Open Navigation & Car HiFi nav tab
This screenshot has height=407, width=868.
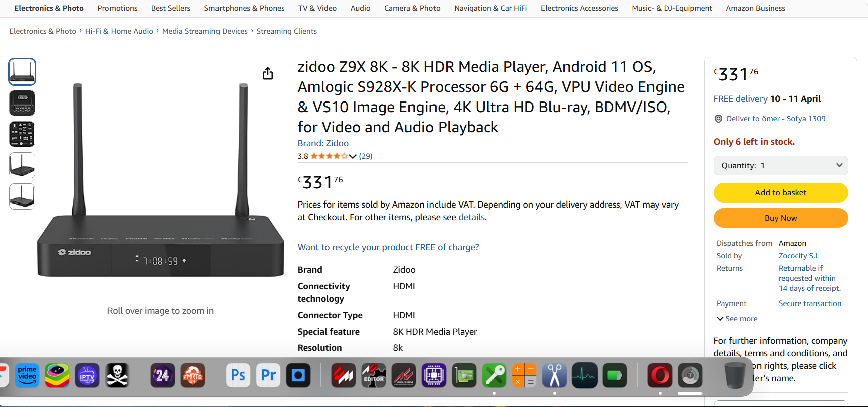(x=491, y=8)
